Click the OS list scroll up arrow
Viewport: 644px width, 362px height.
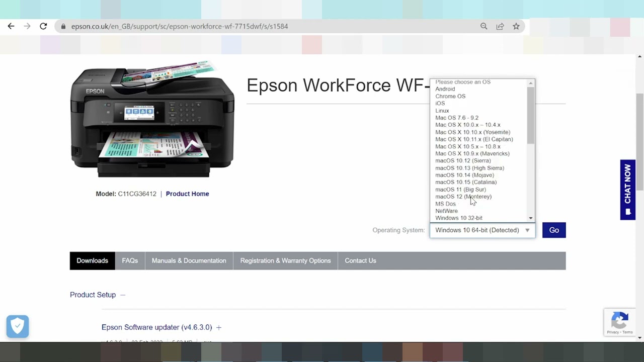530,83
